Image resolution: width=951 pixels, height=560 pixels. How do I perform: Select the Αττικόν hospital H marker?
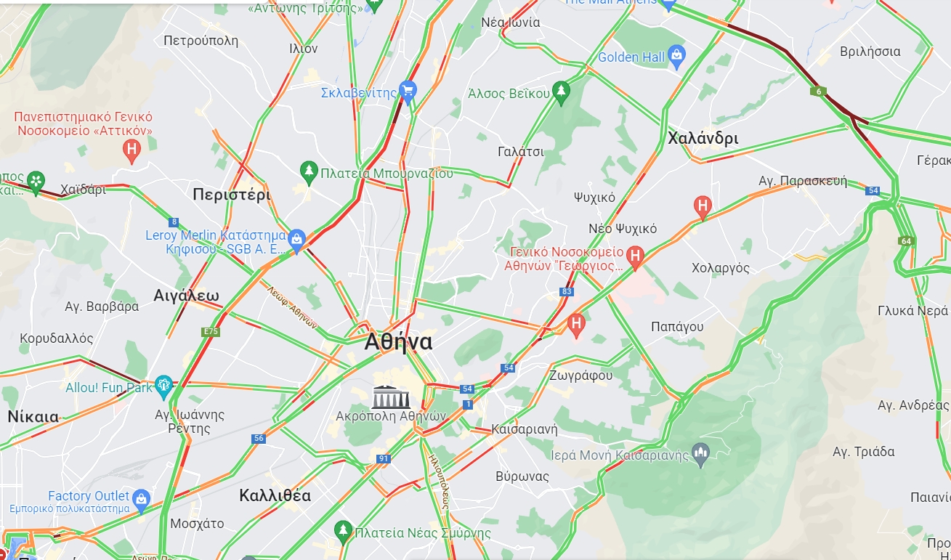click(x=131, y=151)
